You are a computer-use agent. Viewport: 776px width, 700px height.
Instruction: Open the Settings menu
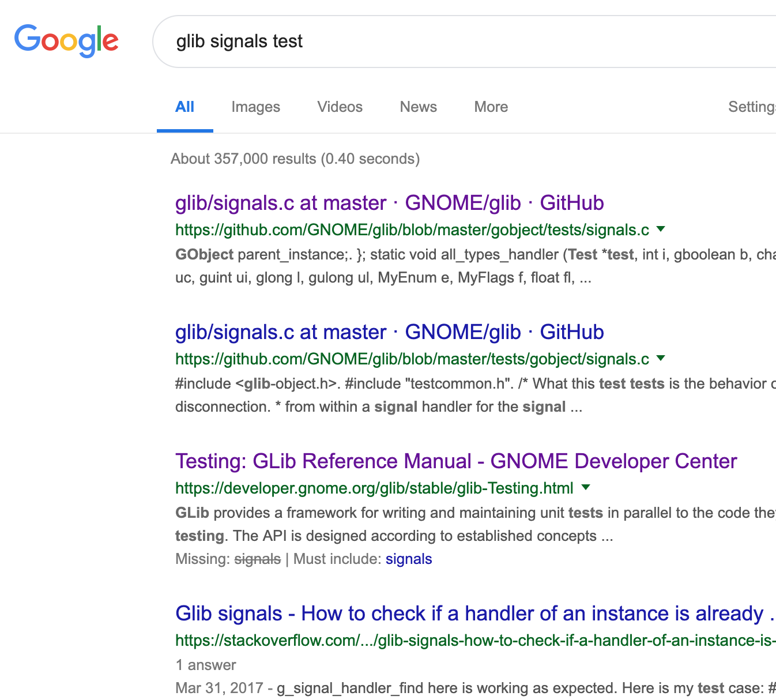[x=752, y=107]
